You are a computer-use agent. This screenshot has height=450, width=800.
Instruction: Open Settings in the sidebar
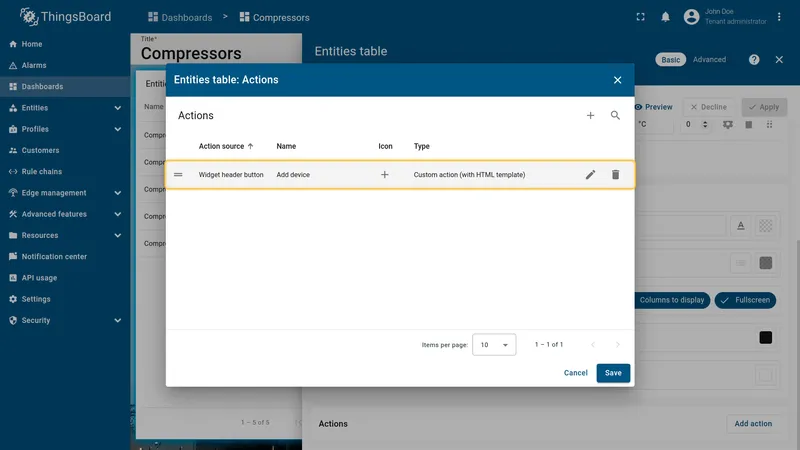point(65,299)
